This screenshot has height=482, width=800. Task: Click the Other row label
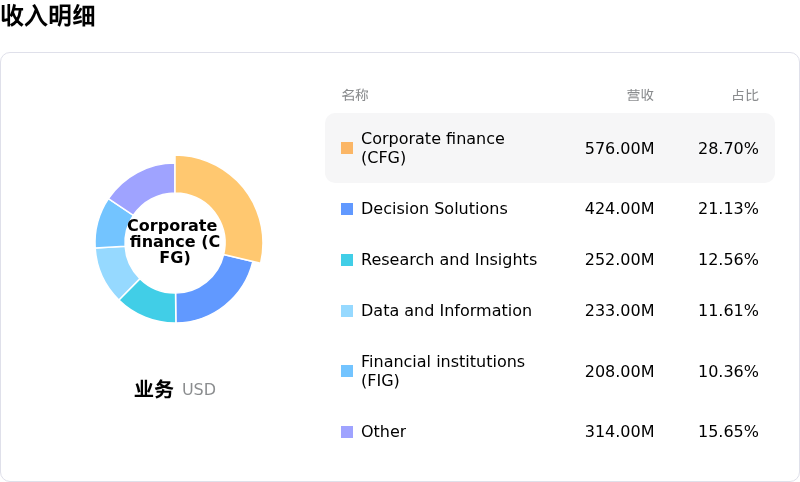pyautogui.click(x=383, y=432)
